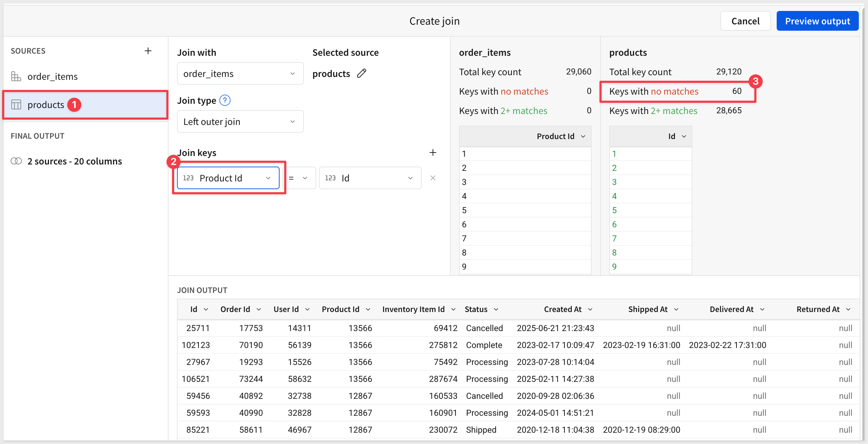
Task: Click the pencil edit icon beside products
Action: click(362, 73)
